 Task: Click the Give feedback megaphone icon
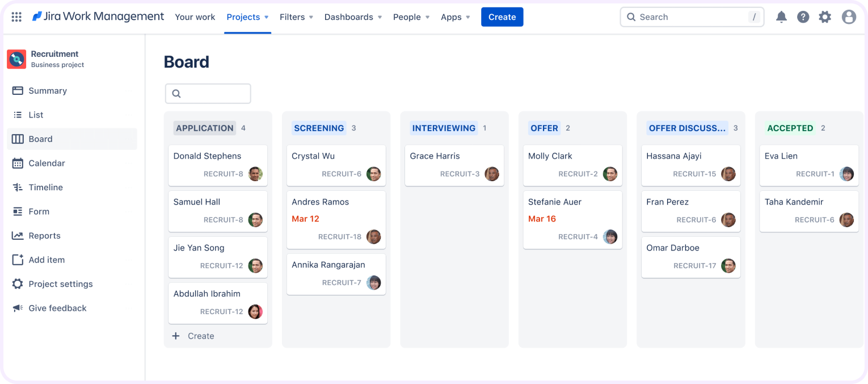click(18, 308)
